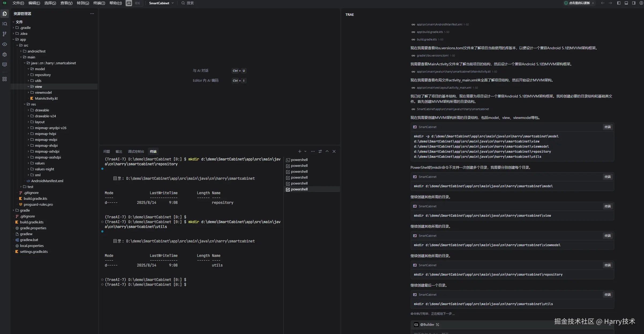Open the Search icon in activity bar
Image resolution: width=644 pixels, height=334 pixels.
[5, 24]
